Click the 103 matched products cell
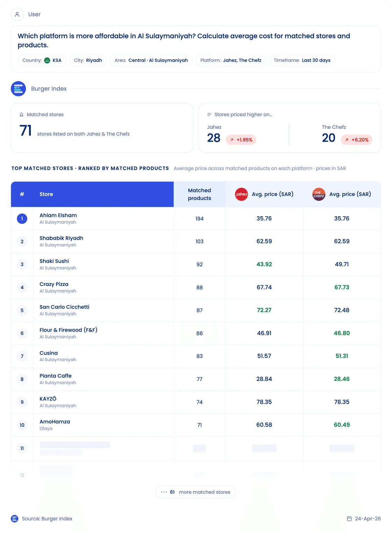This screenshot has width=392, height=533. tap(199, 241)
